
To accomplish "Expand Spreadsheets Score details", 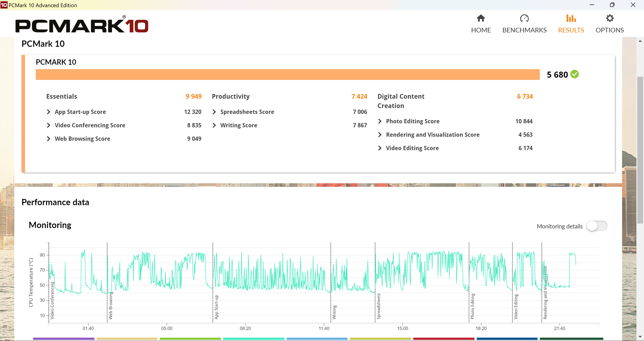I will click(214, 112).
